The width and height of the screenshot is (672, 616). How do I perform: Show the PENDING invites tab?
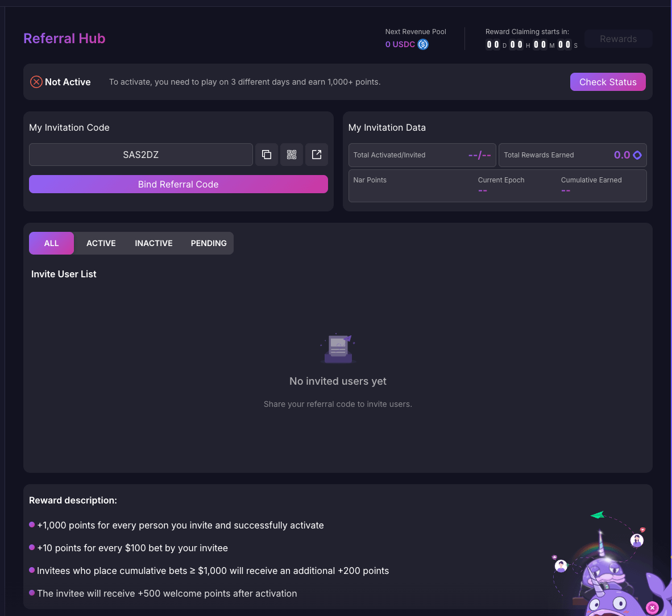pos(209,243)
